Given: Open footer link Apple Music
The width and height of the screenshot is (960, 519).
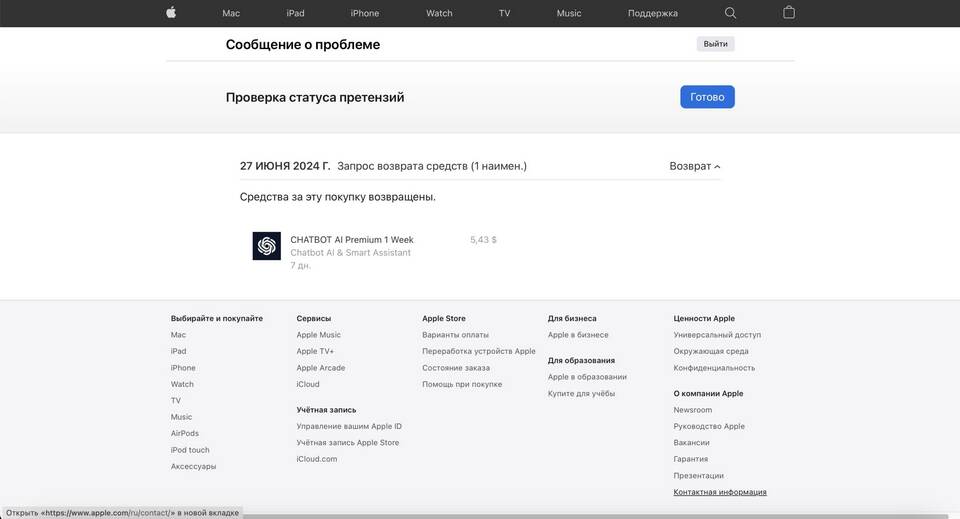Looking at the screenshot, I should 318,335.
